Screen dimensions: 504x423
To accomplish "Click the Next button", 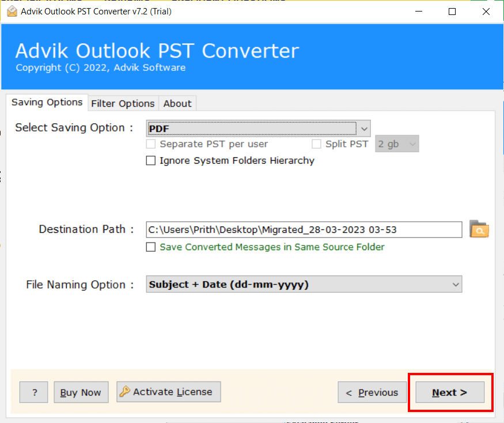I will pyautogui.click(x=450, y=392).
